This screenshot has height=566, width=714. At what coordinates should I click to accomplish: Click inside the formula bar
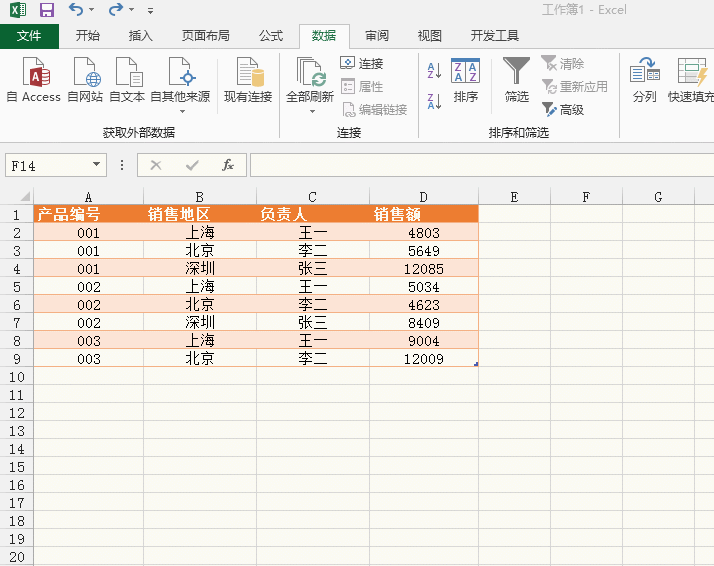point(482,165)
